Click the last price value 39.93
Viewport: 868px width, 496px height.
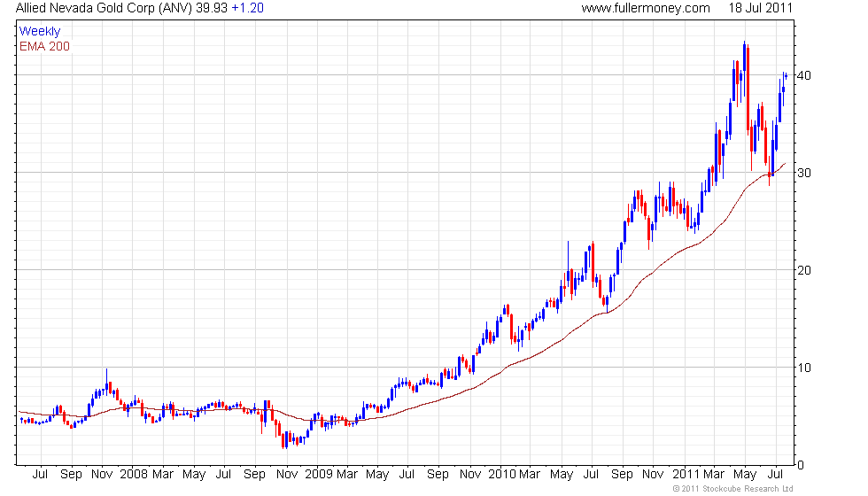point(212,8)
